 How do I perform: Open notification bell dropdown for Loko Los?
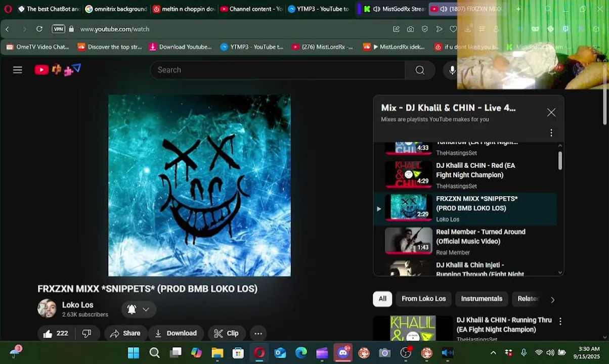tap(139, 309)
